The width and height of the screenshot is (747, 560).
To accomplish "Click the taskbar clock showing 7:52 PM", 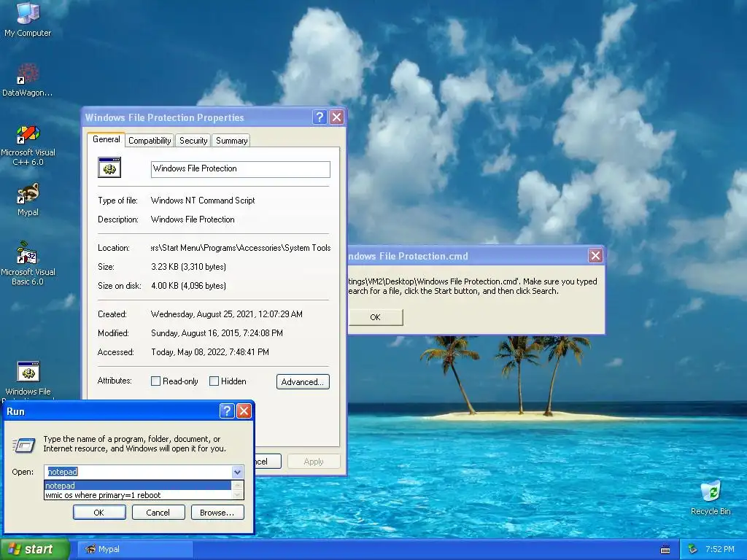I will click(x=720, y=549).
